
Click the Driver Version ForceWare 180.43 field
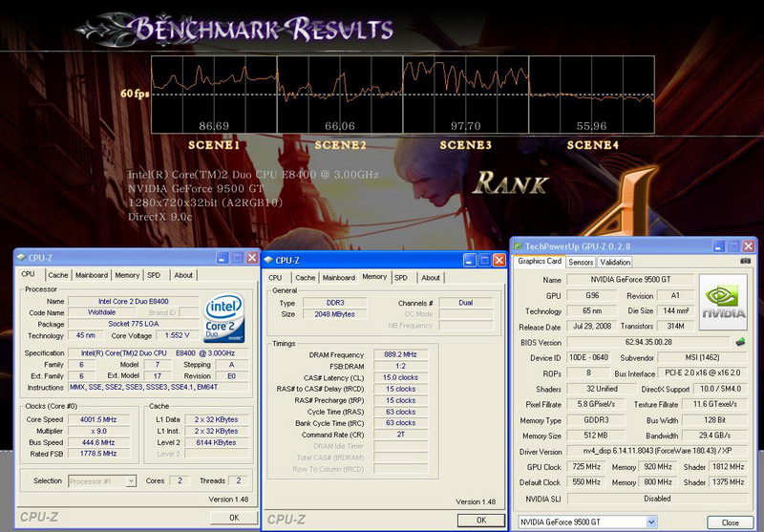657,451
